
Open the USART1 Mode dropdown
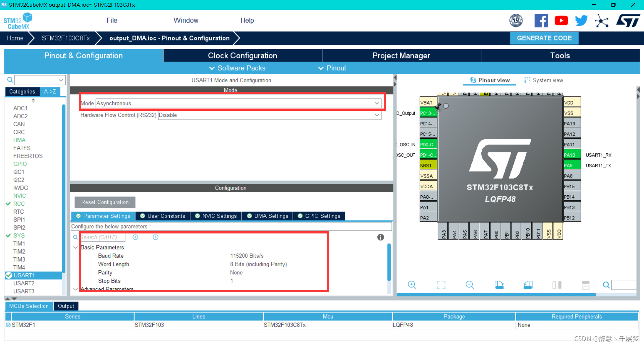[238, 103]
